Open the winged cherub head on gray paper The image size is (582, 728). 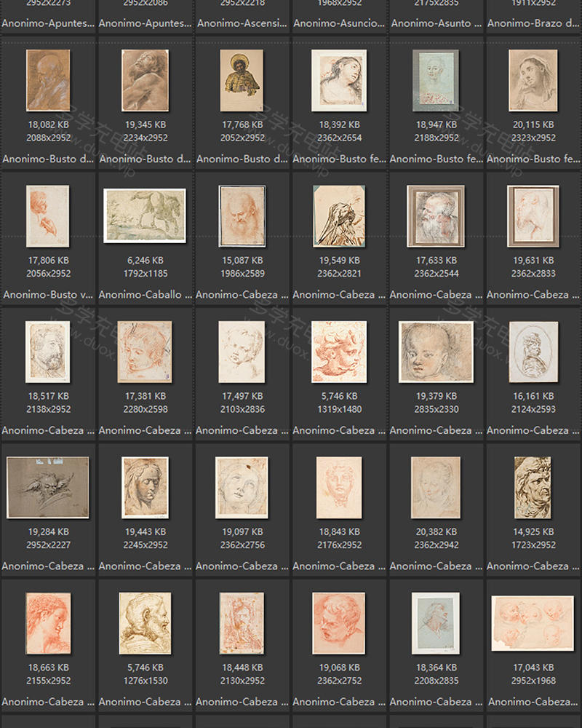click(x=48, y=487)
